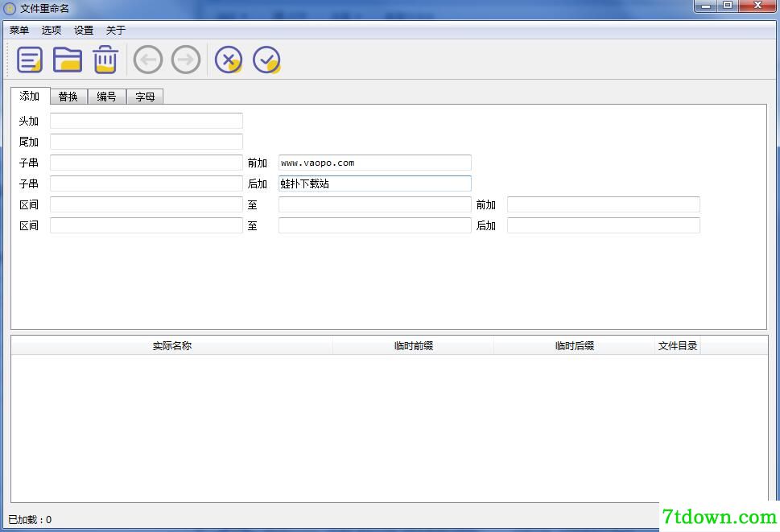Click the 临时后缀 column header

pos(575,345)
